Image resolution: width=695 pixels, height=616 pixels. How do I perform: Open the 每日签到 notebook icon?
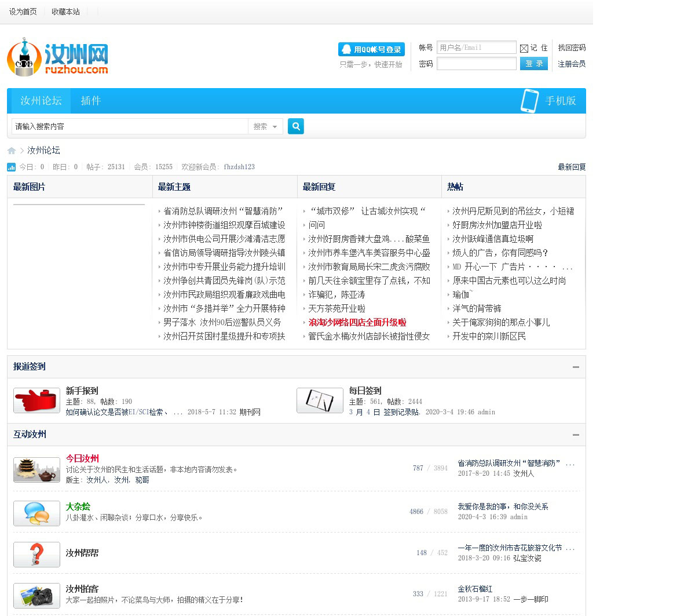coord(320,400)
